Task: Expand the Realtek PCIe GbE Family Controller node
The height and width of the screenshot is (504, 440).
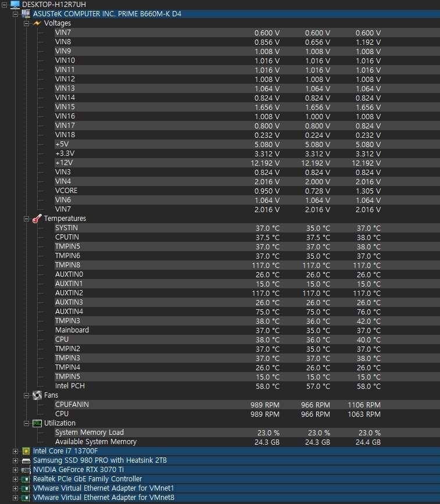Action: click(15, 480)
